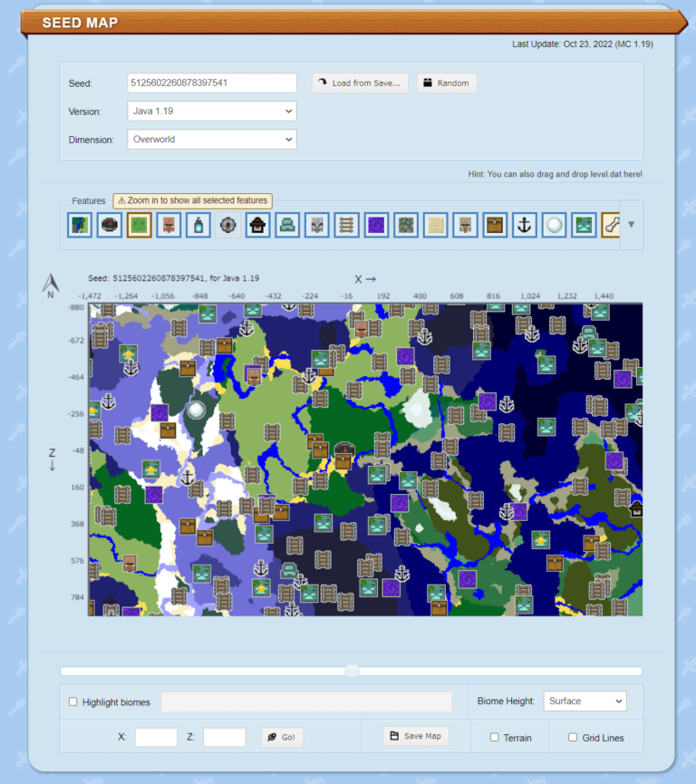Screen dimensions: 696x784
Task: Click the Seed number input field
Action: [212, 83]
